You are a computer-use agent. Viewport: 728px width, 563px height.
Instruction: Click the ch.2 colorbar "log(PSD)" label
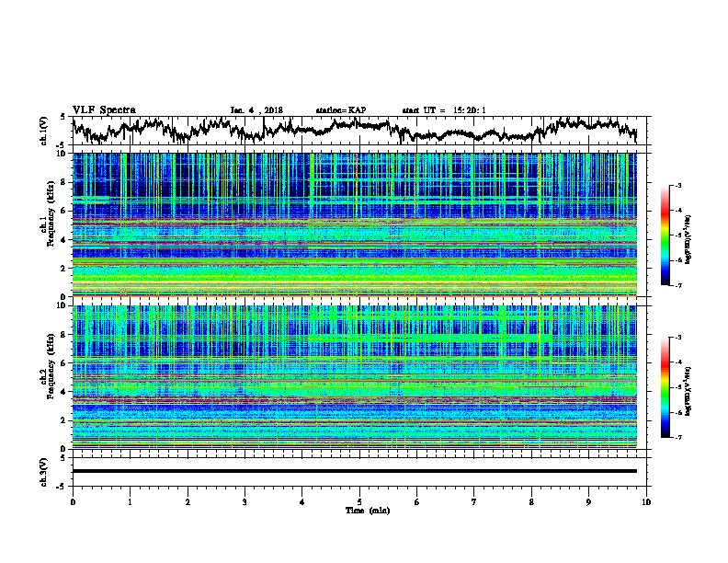688,392
